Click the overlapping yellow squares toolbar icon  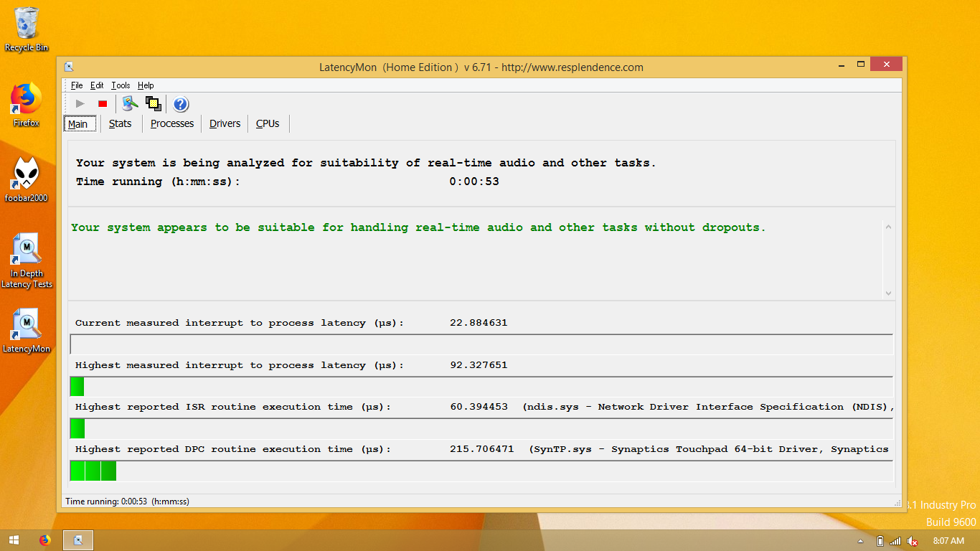(153, 103)
